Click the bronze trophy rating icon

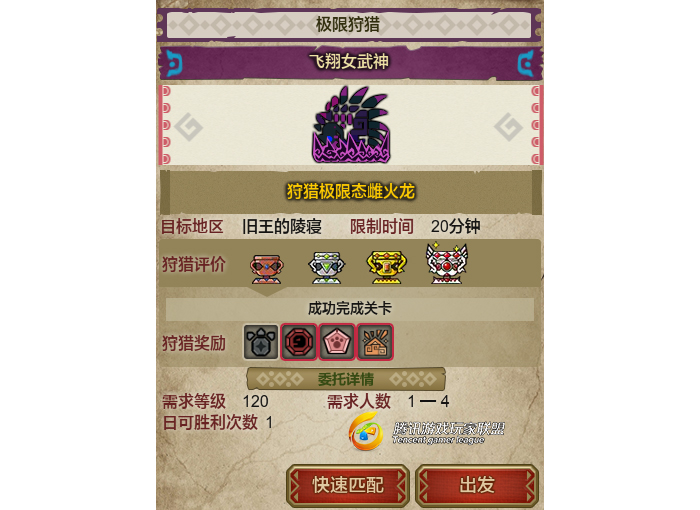click(x=267, y=268)
